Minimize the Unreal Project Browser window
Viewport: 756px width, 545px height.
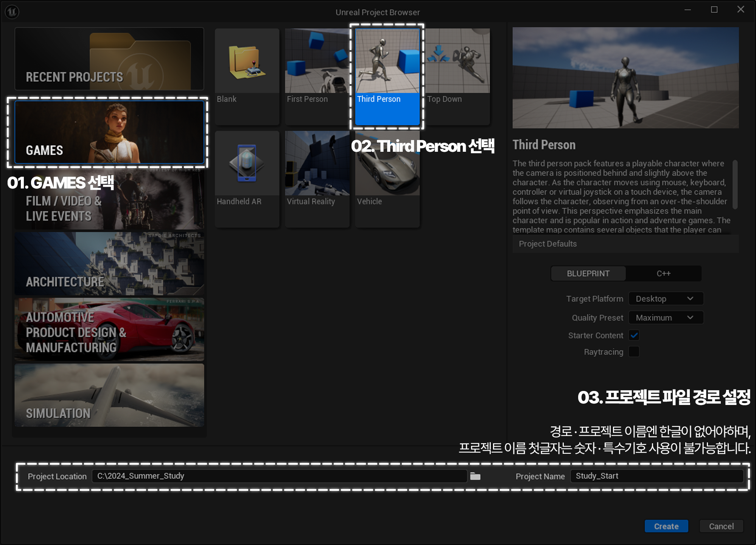tap(688, 10)
